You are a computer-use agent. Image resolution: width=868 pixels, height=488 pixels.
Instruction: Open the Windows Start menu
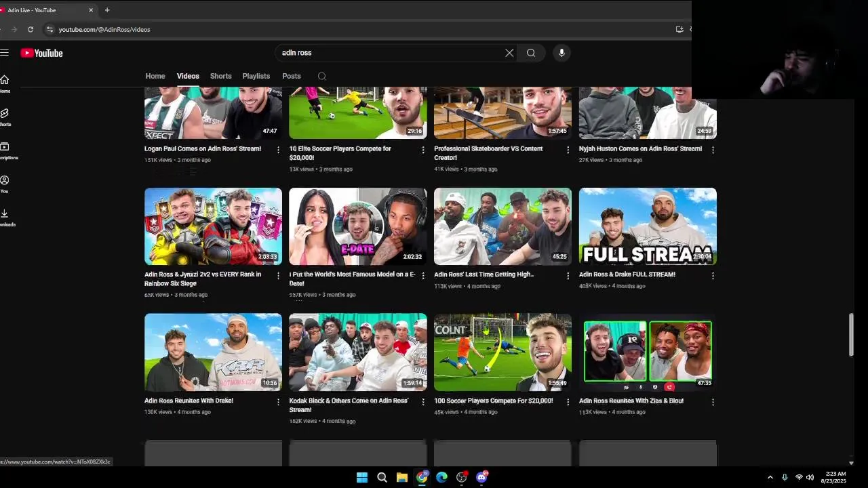[362, 477]
